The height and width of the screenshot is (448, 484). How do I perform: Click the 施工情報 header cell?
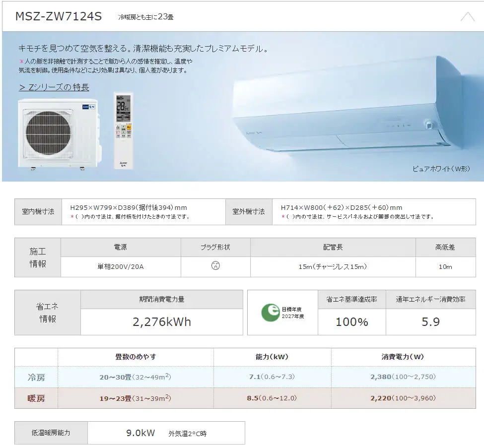click(x=38, y=257)
